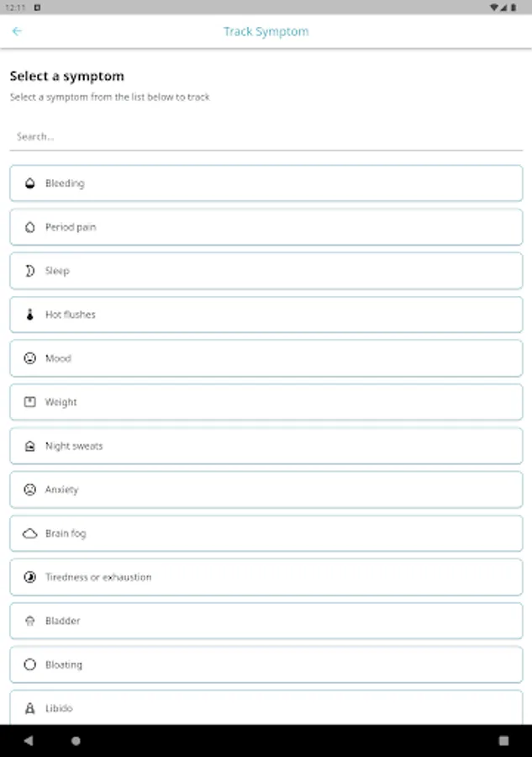The width and height of the screenshot is (532, 757).
Task: Click the Weight scale icon
Action: (x=30, y=402)
